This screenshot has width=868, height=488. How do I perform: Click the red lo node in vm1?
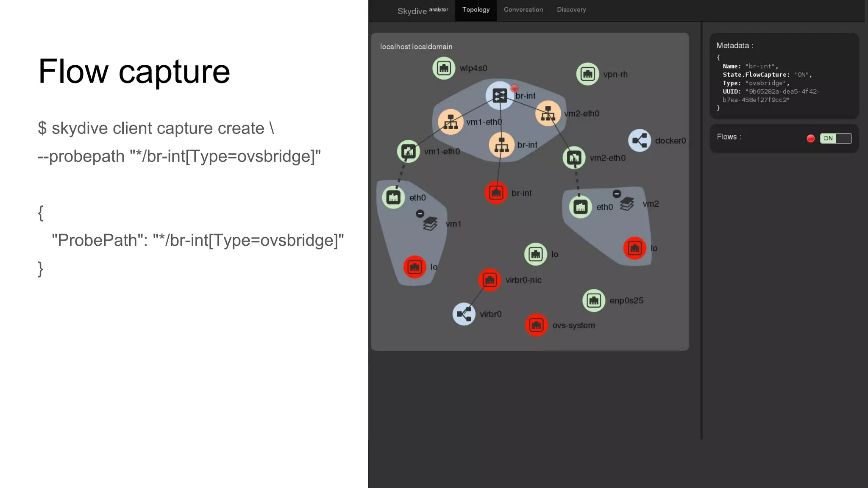(415, 267)
